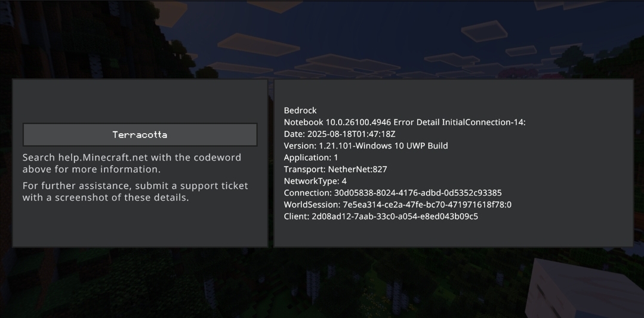The image size is (644, 318).
Task: Click the Terracotta codeword button
Action: (x=140, y=135)
